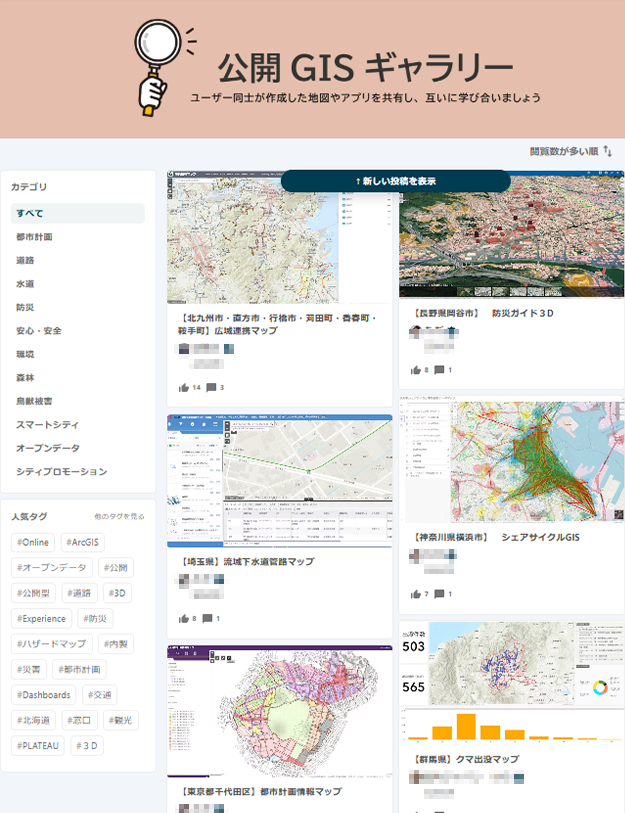Open the 【東京都千代田区】都市計画情報マップ title

pyautogui.click(x=261, y=792)
